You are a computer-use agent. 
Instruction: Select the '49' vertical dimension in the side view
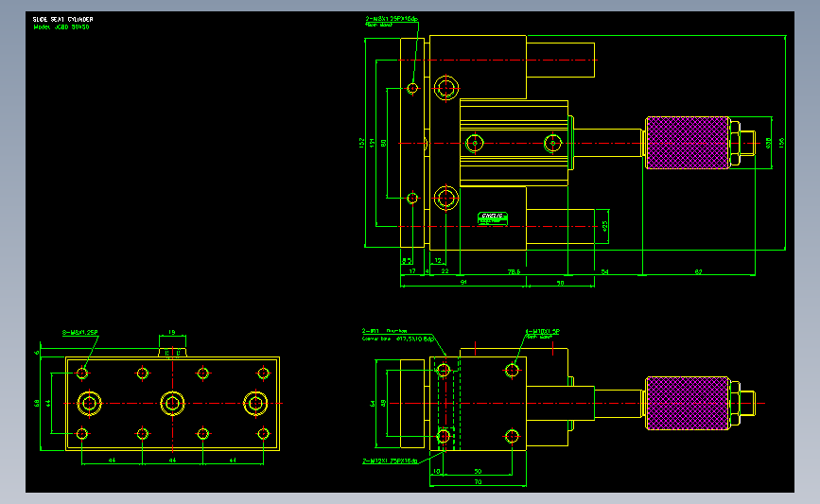coord(383,404)
